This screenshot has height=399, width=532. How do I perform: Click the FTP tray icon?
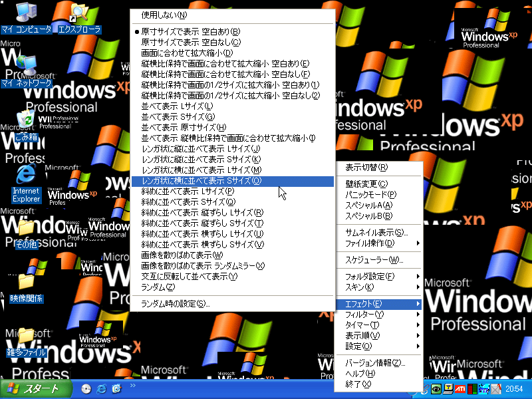point(483,389)
